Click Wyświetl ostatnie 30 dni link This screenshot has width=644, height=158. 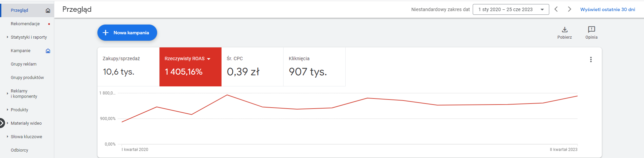coord(608,9)
